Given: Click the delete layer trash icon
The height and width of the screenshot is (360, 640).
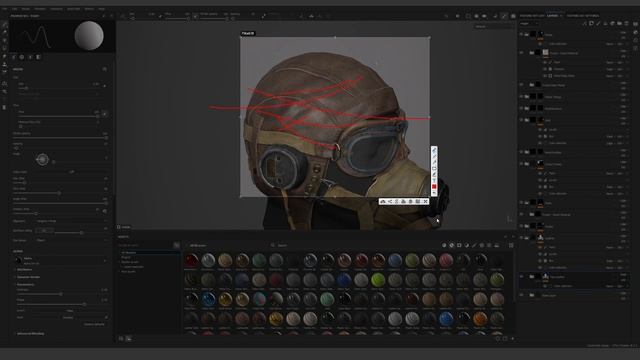Looking at the screenshot, I should click(x=627, y=24).
